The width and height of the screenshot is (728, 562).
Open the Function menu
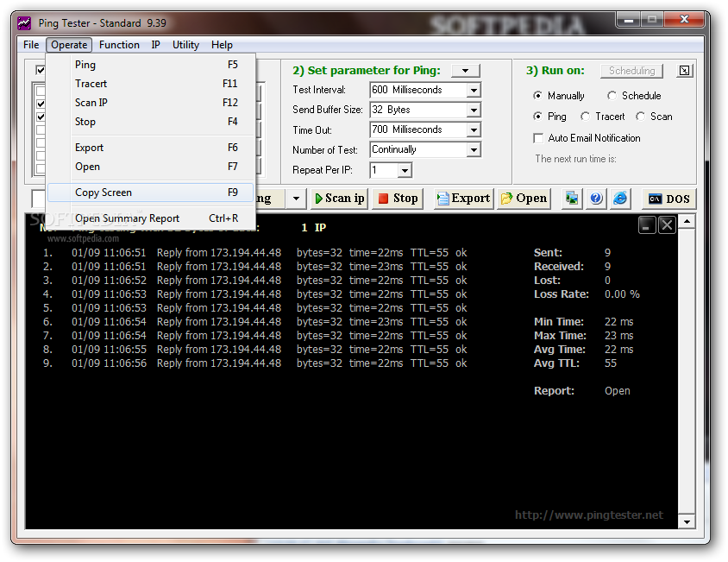pos(119,45)
